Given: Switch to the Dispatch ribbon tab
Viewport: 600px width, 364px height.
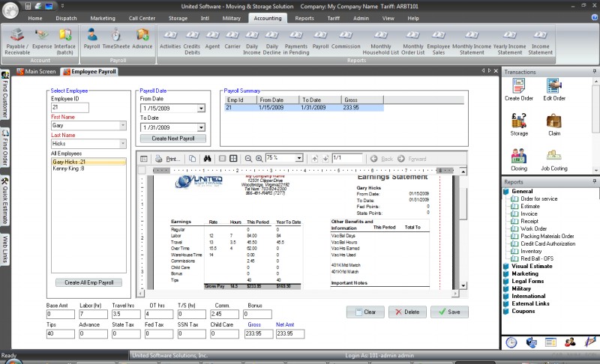Looking at the screenshot, I should [66, 18].
